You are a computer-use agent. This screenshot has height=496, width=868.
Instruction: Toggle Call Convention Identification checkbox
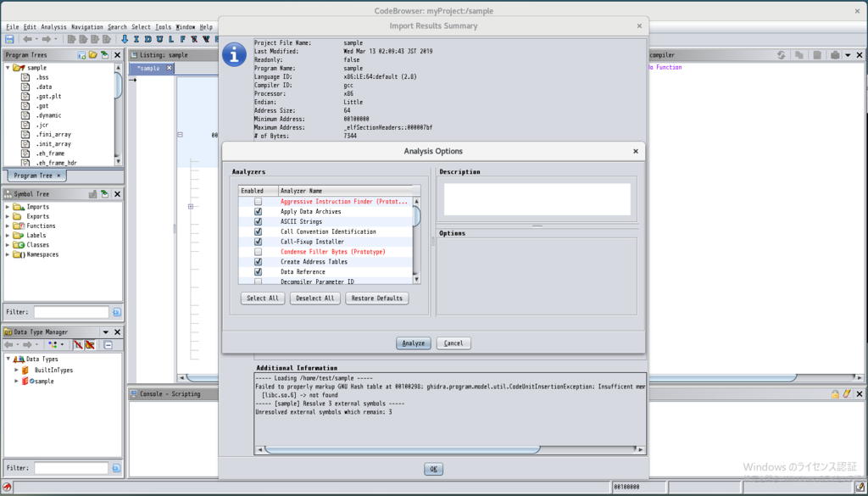[258, 231]
